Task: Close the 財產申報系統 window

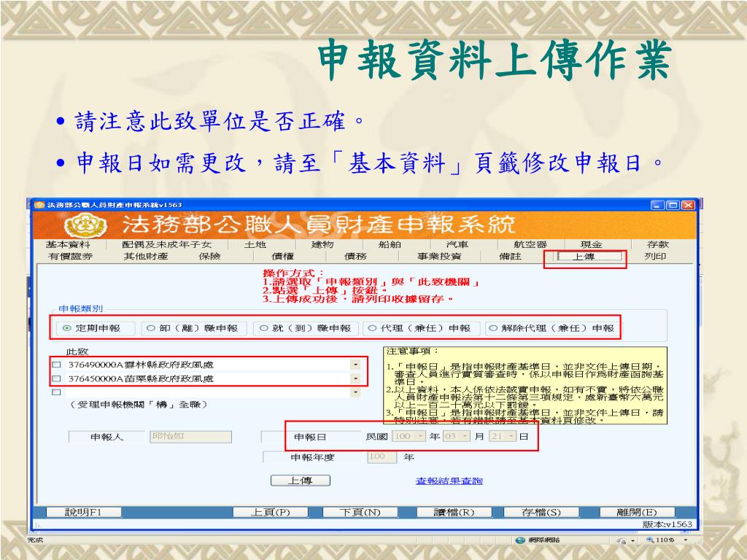Action: coord(689,205)
